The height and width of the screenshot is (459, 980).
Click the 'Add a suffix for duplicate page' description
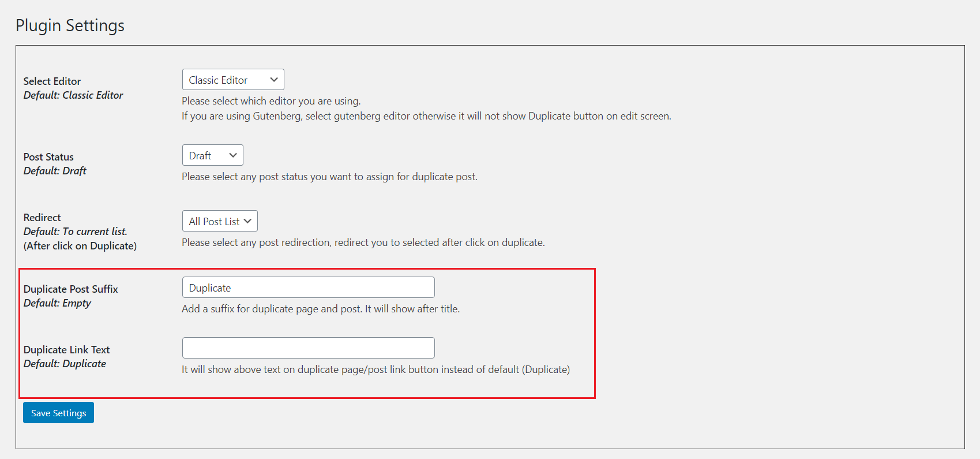(321, 309)
